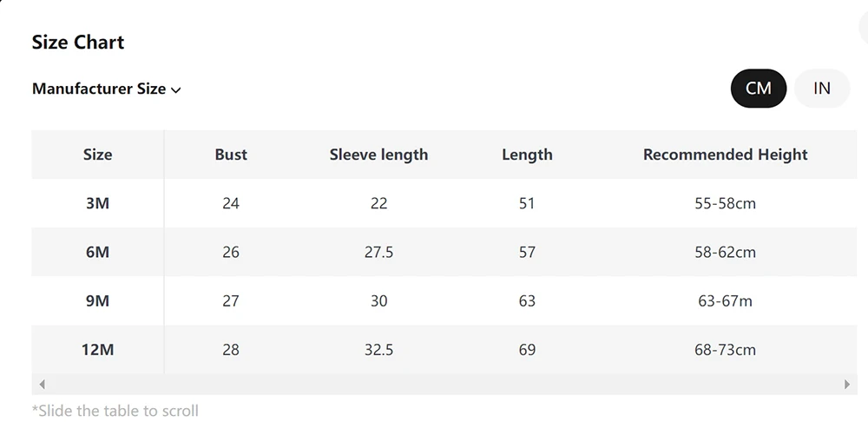The height and width of the screenshot is (435, 868).
Task: Click the horizontal table scrollbar track
Action: click(444, 384)
